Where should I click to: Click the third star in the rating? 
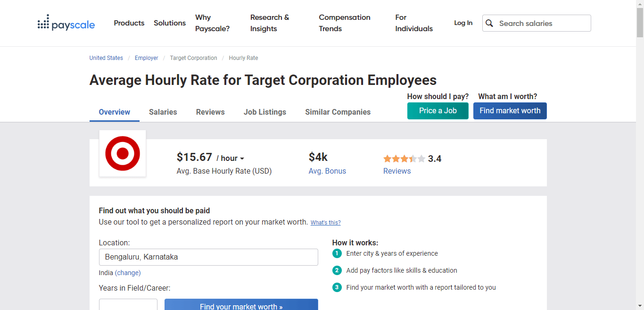(x=404, y=159)
